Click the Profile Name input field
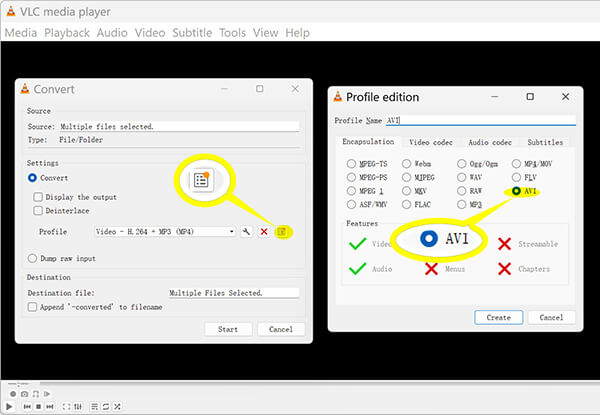Image resolution: width=600 pixels, height=415 pixels. pos(481,120)
